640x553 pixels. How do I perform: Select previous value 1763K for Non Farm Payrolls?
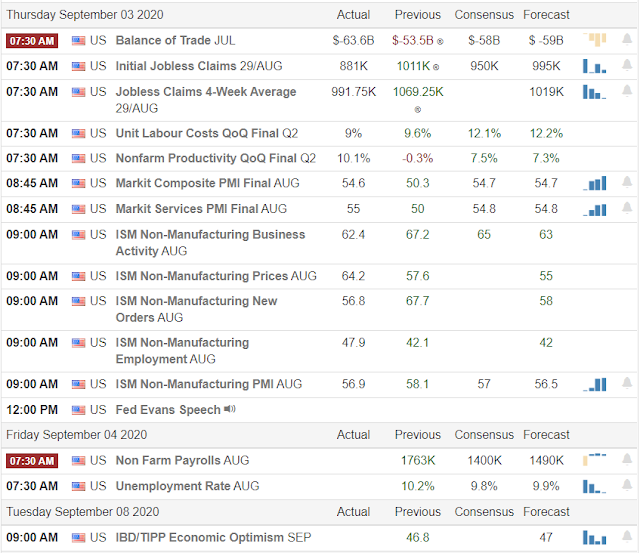tap(418, 461)
